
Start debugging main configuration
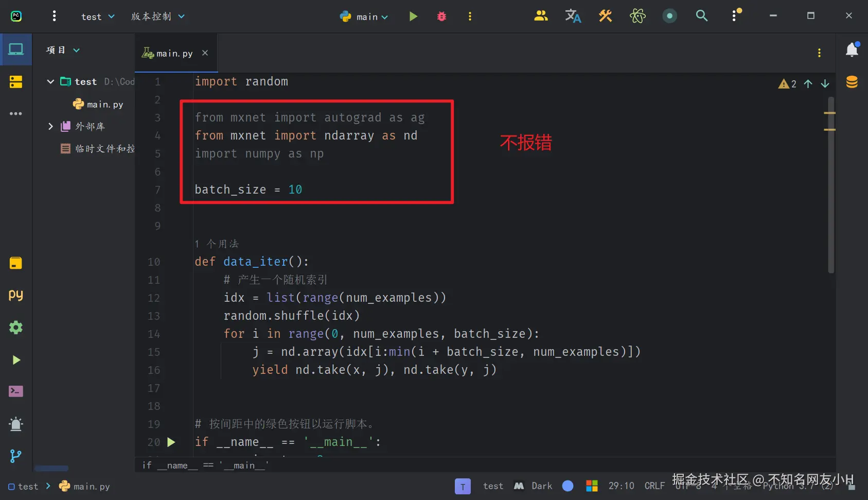click(x=441, y=16)
